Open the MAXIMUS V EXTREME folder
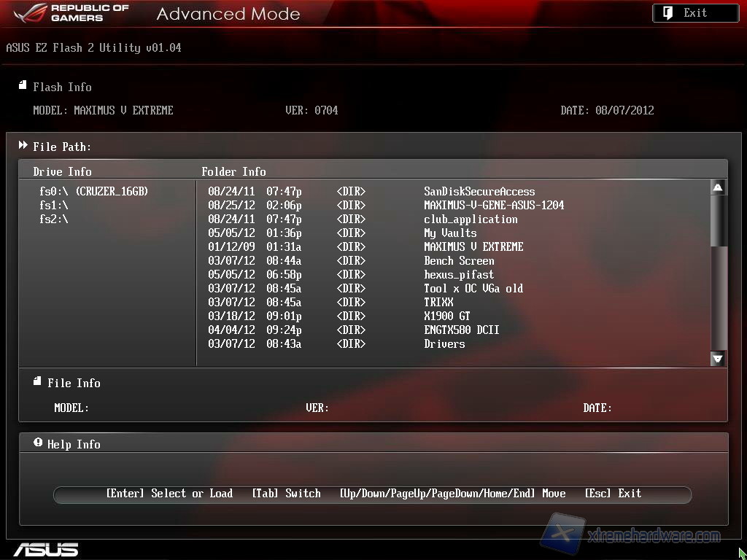Viewport: 747px width, 560px height. 473,246
